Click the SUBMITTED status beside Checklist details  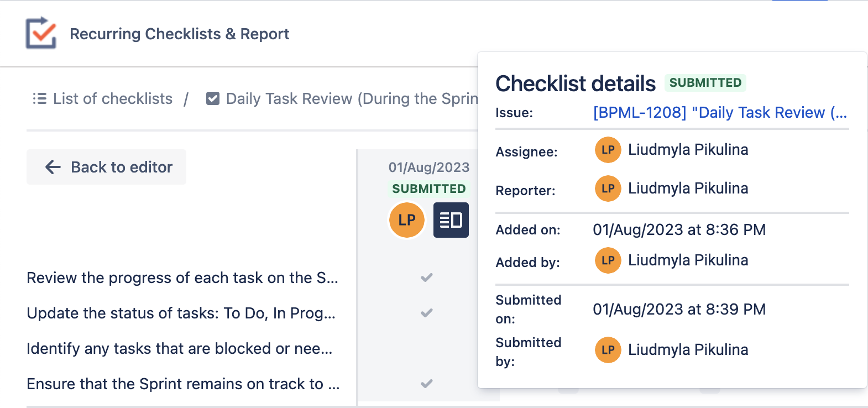pos(705,83)
